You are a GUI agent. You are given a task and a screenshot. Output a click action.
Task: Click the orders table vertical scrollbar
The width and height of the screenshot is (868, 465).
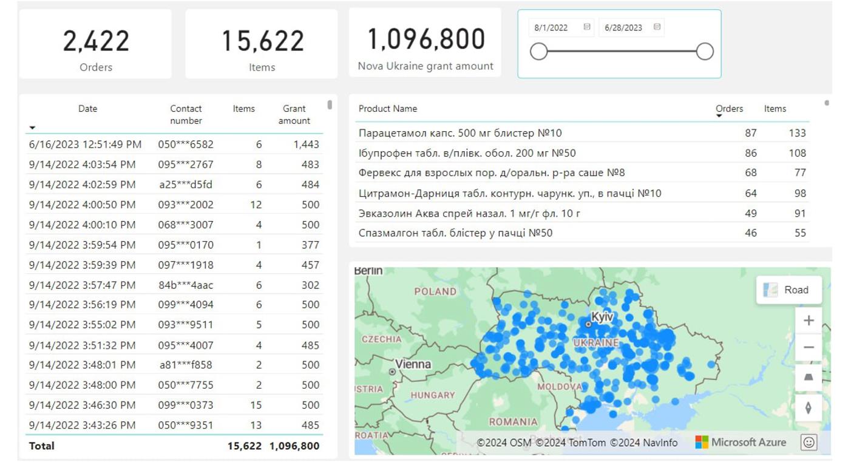click(330, 104)
